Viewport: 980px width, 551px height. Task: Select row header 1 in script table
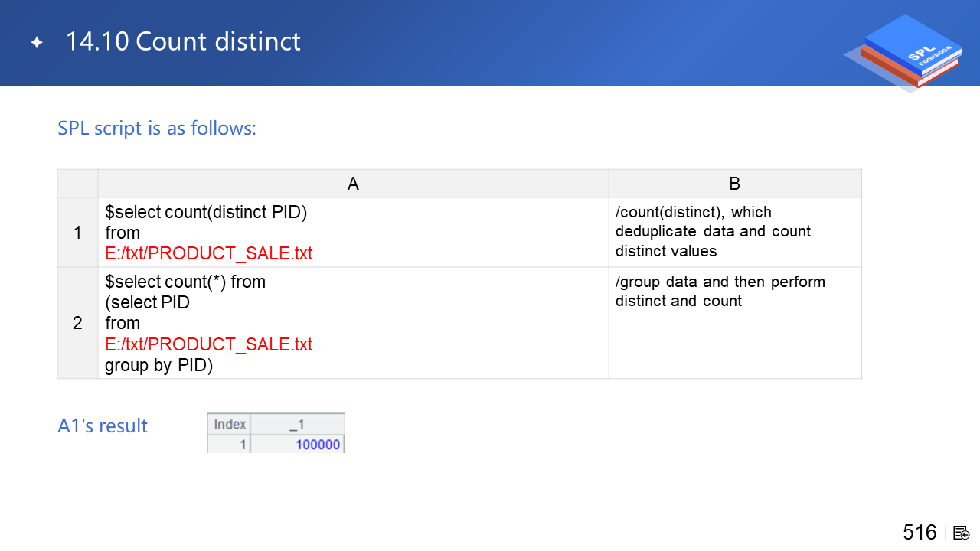77,233
